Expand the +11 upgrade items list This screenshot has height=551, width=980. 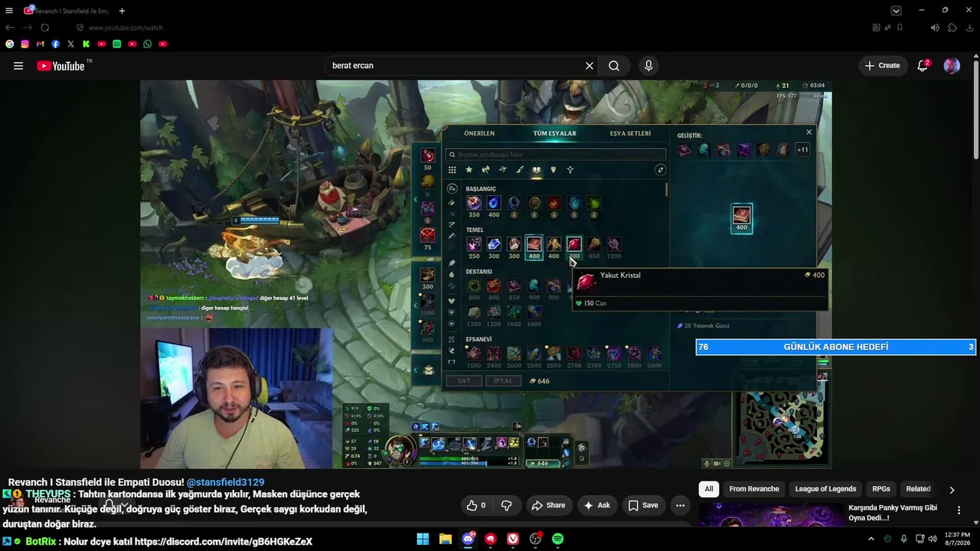[802, 150]
